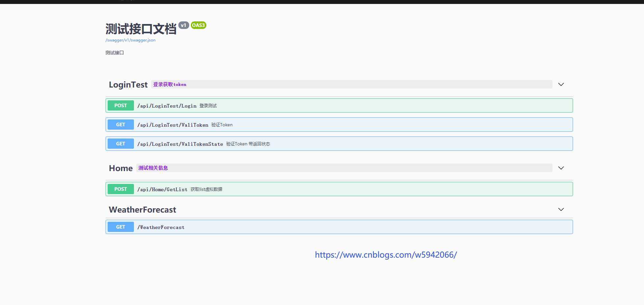Collapse the WeatherForecast section chevron
Viewport: 644px width, 305px height.
click(x=561, y=210)
